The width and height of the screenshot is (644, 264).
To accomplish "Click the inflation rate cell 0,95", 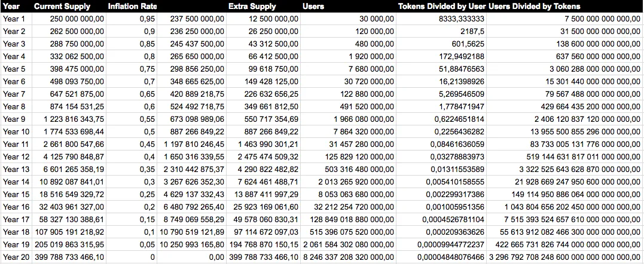I will tap(132, 19).
